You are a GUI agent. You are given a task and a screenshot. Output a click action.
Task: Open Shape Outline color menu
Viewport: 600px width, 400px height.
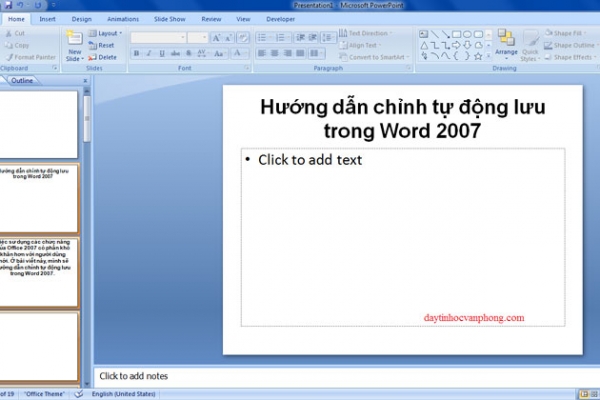571,45
